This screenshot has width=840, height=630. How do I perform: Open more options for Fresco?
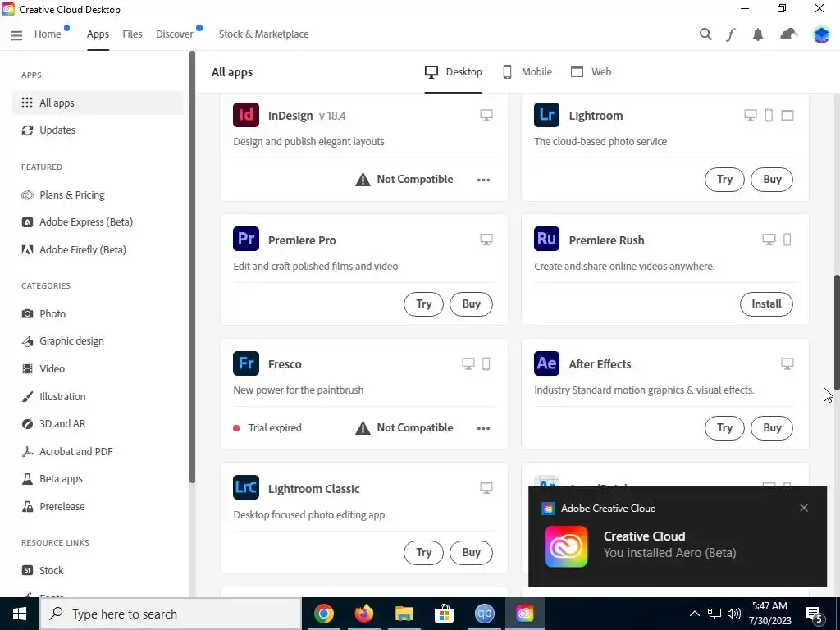[483, 428]
